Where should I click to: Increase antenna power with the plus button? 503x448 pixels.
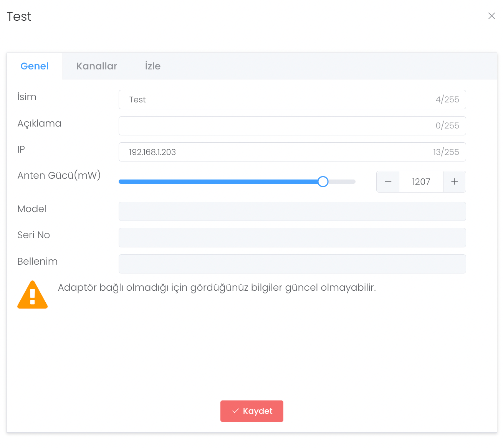pyautogui.click(x=455, y=182)
